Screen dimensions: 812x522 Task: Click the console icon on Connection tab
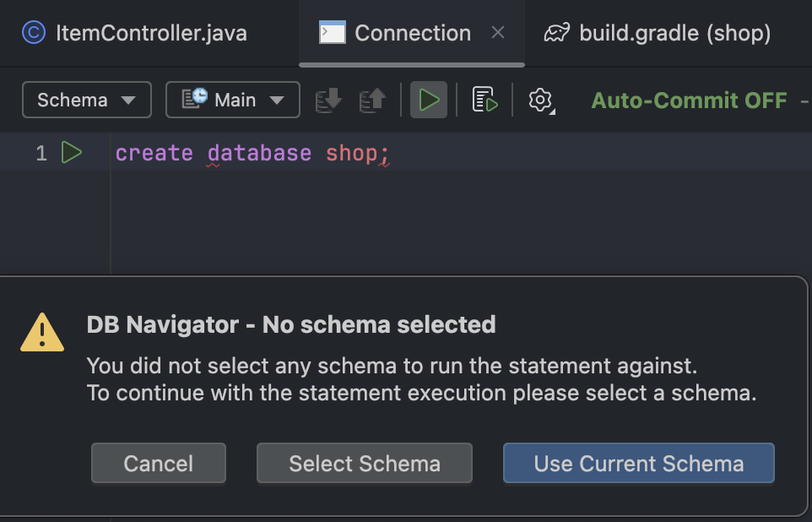pyautogui.click(x=332, y=33)
